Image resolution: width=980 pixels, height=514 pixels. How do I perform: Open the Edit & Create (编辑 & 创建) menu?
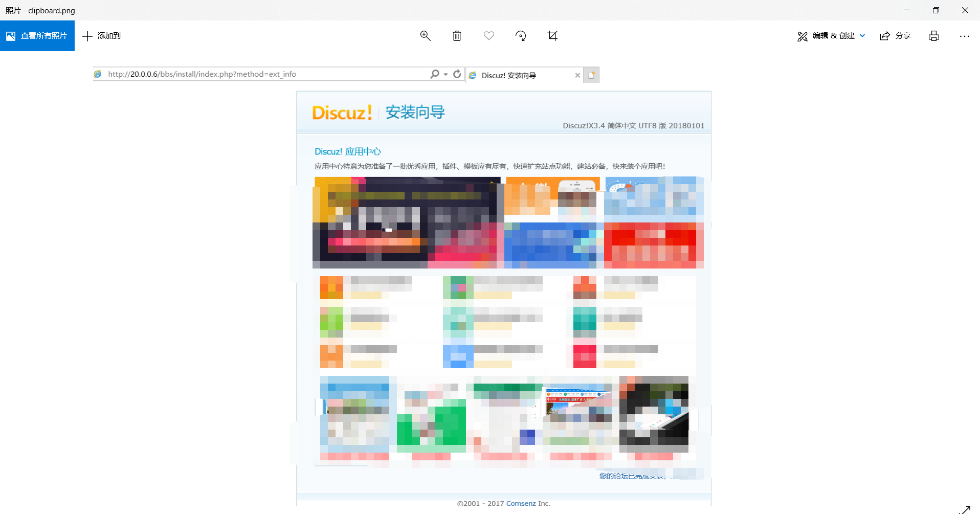click(831, 36)
